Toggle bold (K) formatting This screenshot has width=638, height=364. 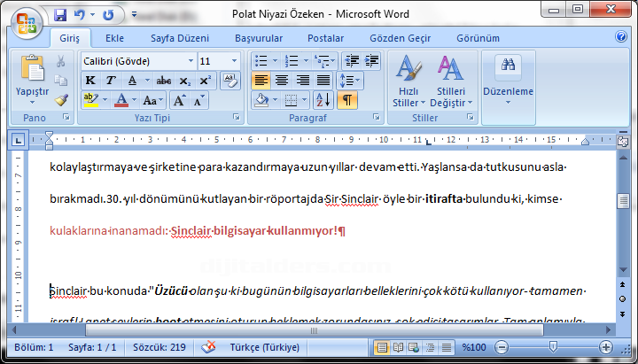pyautogui.click(x=90, y=81)
